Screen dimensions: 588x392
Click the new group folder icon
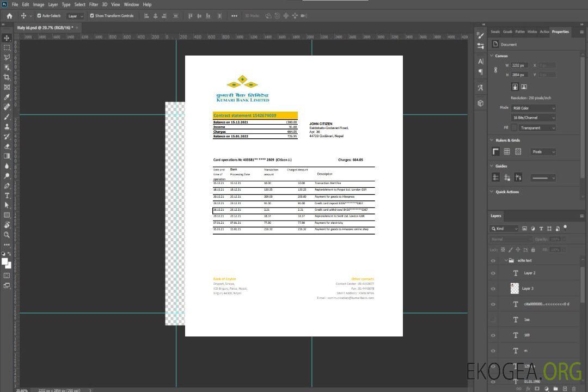pos(556,389)
